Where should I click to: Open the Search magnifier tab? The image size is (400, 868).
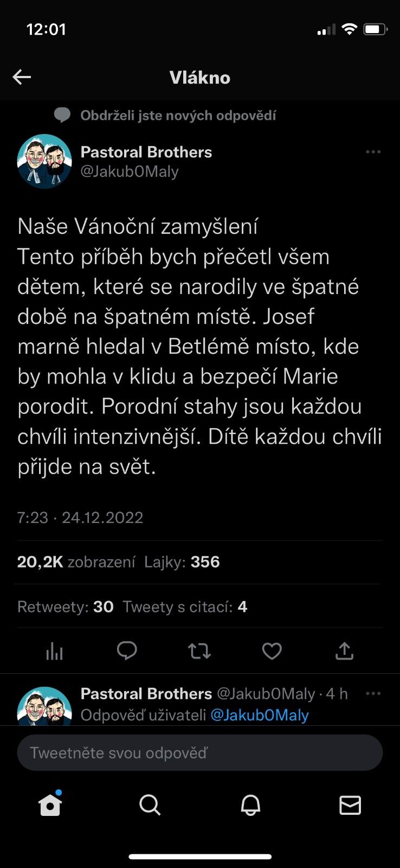pyautogui.click(x=150, y=805)
